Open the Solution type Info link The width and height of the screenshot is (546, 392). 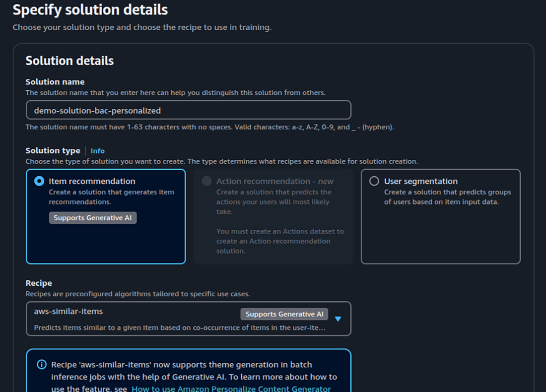point(97,151)
